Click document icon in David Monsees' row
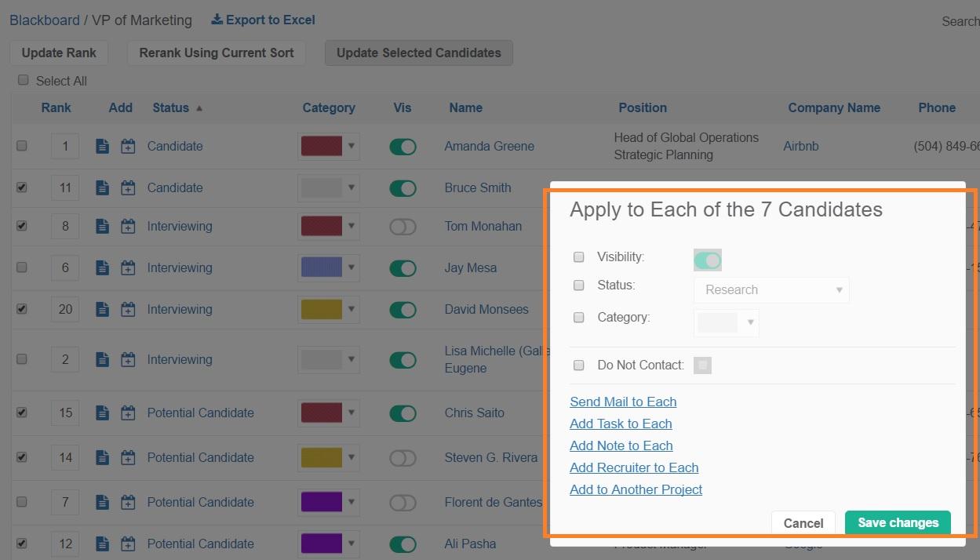Screen dimensions: 980x560 pos(102,309)
